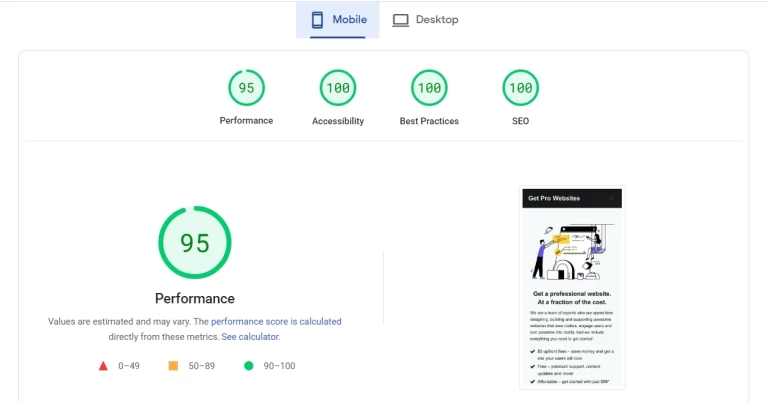Click the orange square 50–89 legend icon
Viewport: 768px width, 402px height.
coord(173,366)
